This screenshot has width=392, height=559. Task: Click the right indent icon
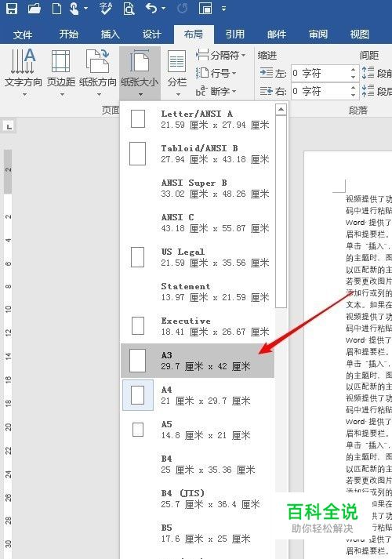click(x=267, y=91)
